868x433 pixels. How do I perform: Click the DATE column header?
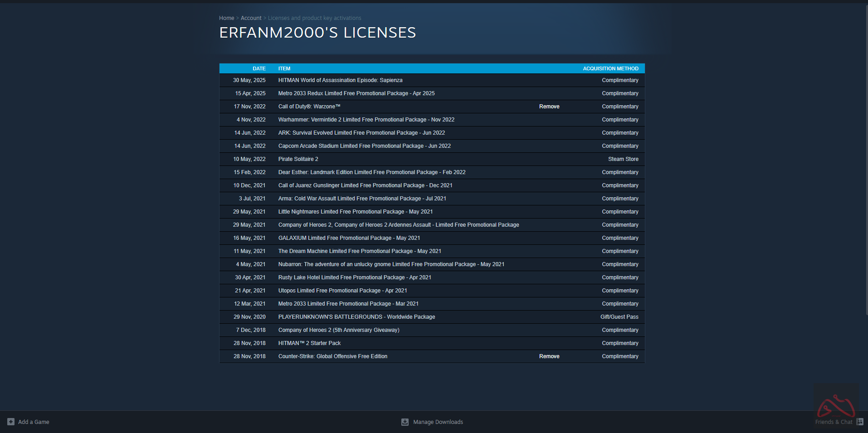259,69
